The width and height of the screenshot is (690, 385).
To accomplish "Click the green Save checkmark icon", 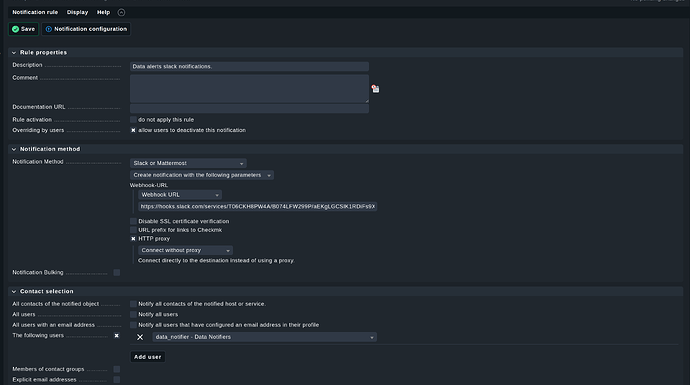I will point(15,29).
